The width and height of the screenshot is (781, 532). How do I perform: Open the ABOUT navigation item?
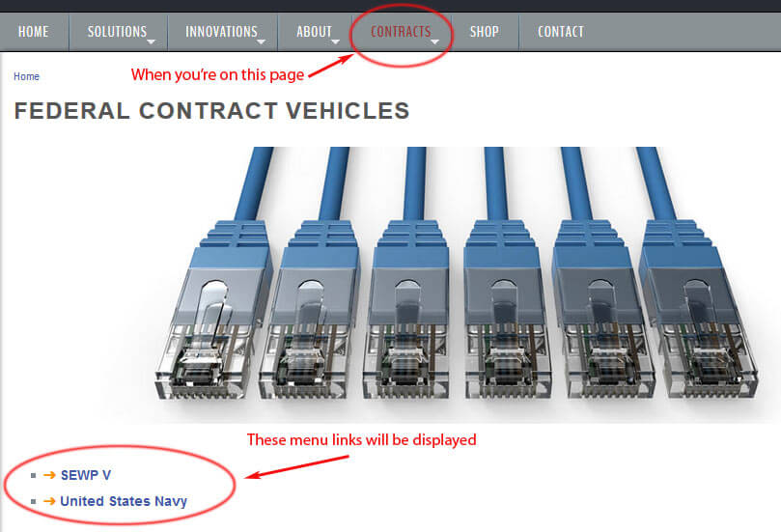click(x=314, y=32)
